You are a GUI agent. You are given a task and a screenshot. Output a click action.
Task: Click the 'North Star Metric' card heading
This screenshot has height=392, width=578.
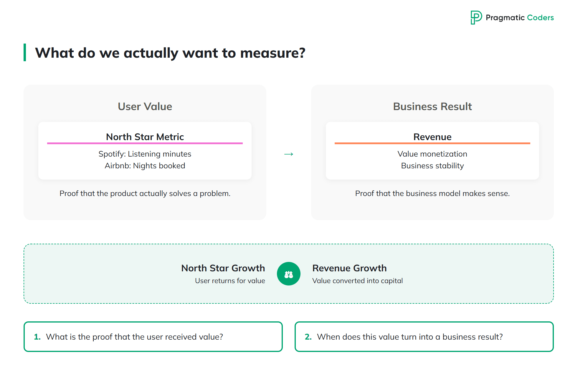point(145,137)
